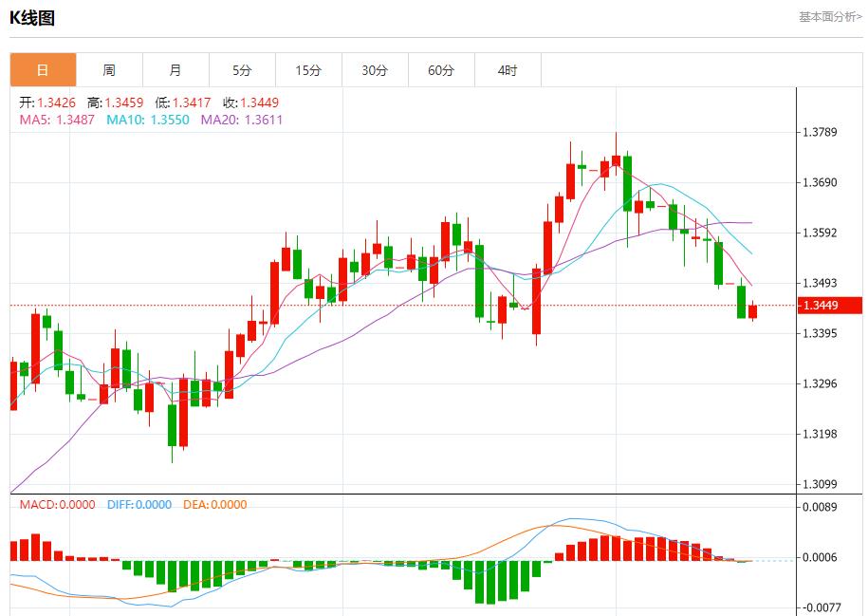Open the 基本面分析 link
Image resolution: width=868 pixels, height=616 pixels.
pyautogui.click(x=830, y=16)
